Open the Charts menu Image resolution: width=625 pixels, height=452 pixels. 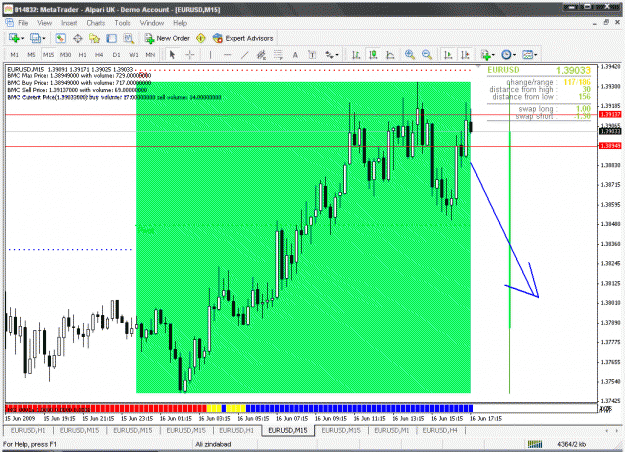click(96, 23)
